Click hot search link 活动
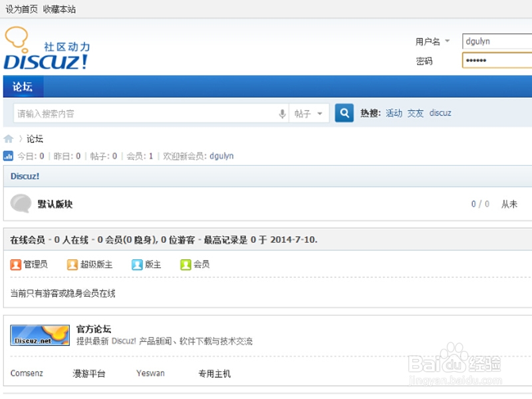Viewport: 532px width, 399px height. [394, 113]
